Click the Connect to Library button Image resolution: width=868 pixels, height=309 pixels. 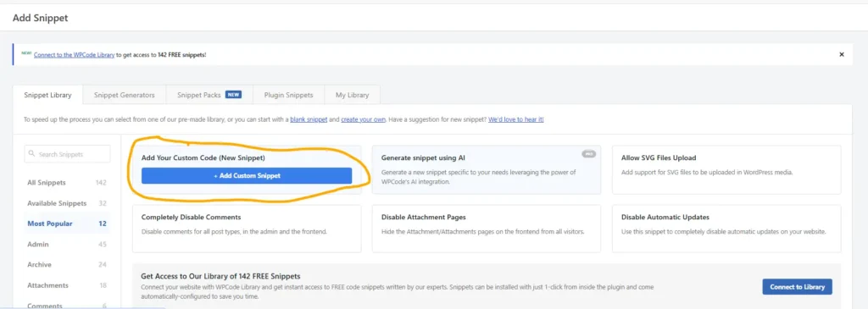pos(797,287)
